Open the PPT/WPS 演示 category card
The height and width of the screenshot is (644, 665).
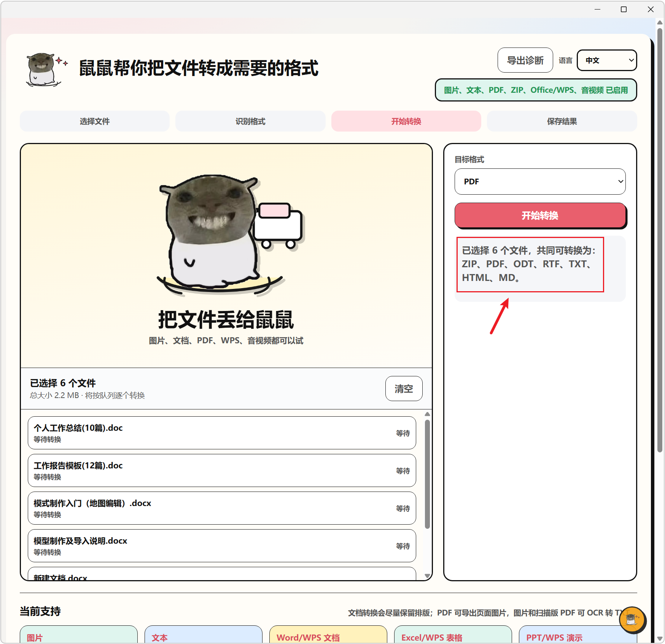coord(578,634)
